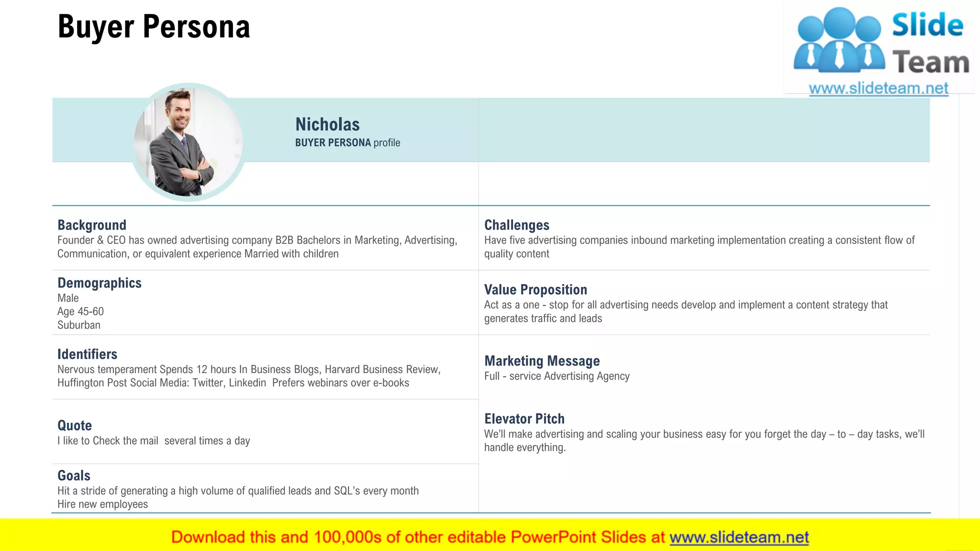Click the Nicholas name heading
Screen dimensions: 980x551
tap(327, 124)
